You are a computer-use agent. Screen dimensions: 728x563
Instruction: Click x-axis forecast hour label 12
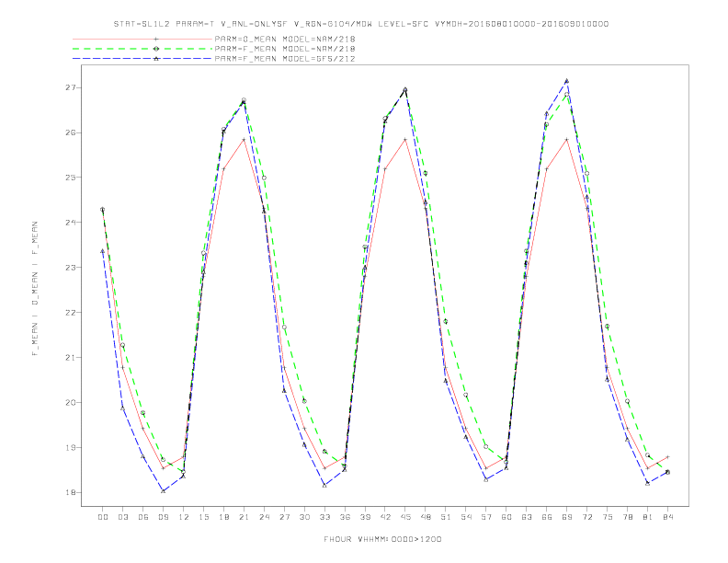(x=184, y=517)
